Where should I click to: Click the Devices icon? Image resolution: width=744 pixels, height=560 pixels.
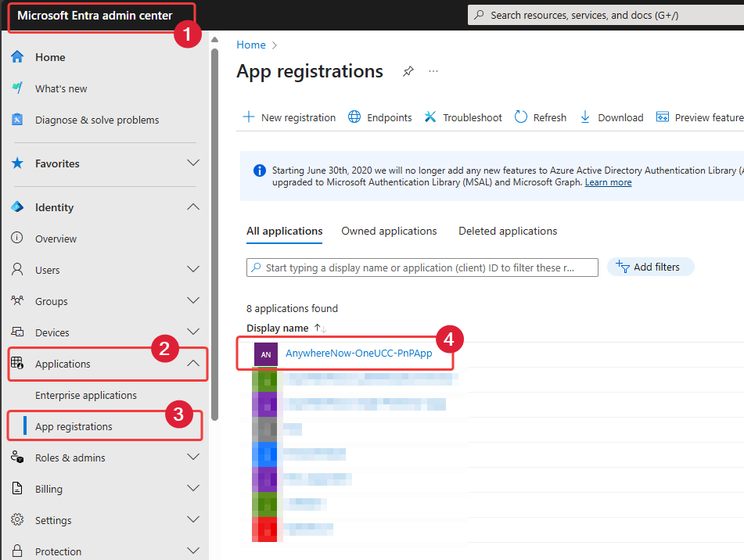pyautogui.click(x=17, y=332)
